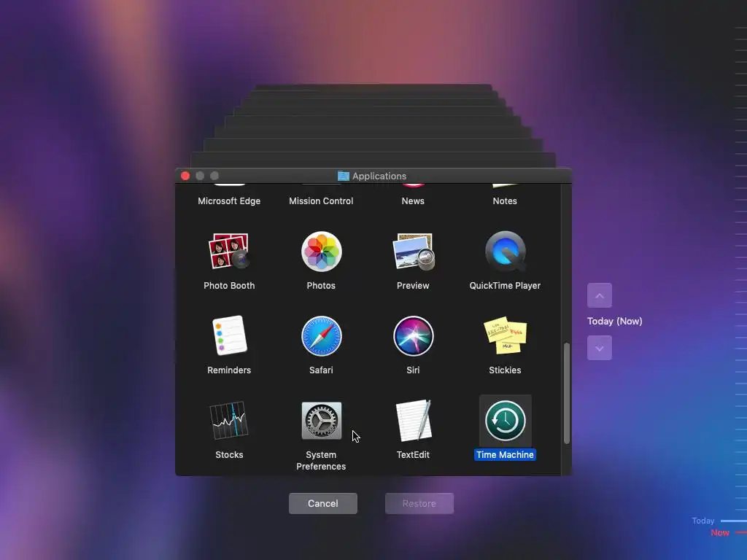The width and height of the screenshot is (747, 560).
Task: Click the Applications window scrollbar thumb
Action: point(566,393)
